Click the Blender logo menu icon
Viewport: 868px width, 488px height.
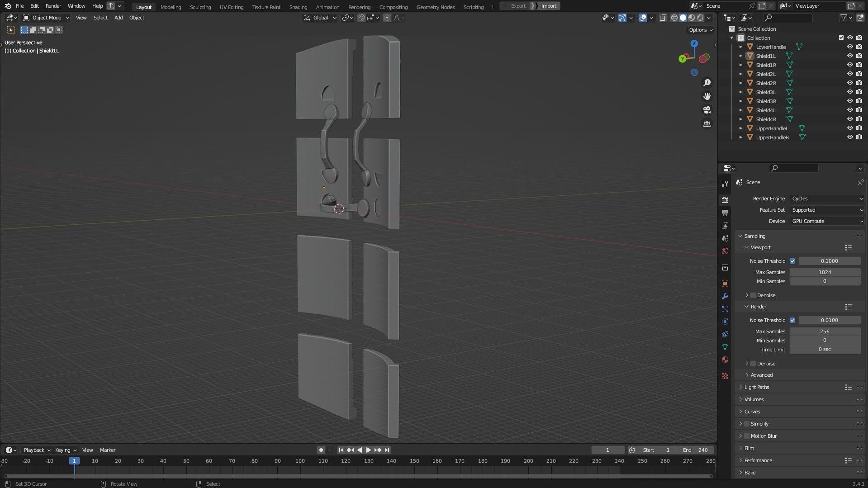click(8, 6)
